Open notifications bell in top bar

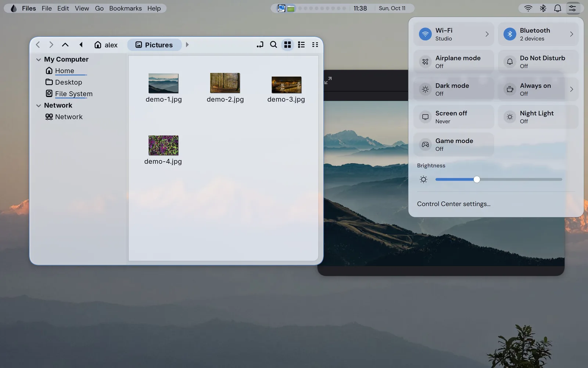coord(557,8)
